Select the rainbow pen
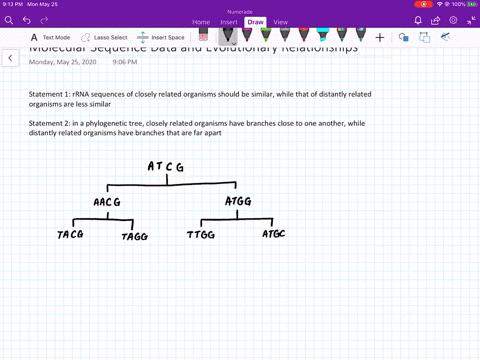Viewport: 480px width, 360px height. pyautogui.click(x=342, y=35)
